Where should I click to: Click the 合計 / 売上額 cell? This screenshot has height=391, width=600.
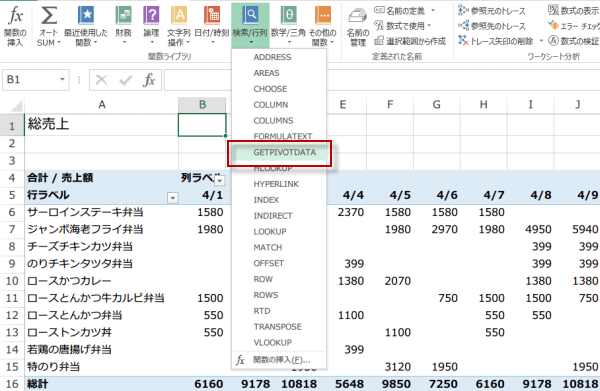[x=101, y=178]
